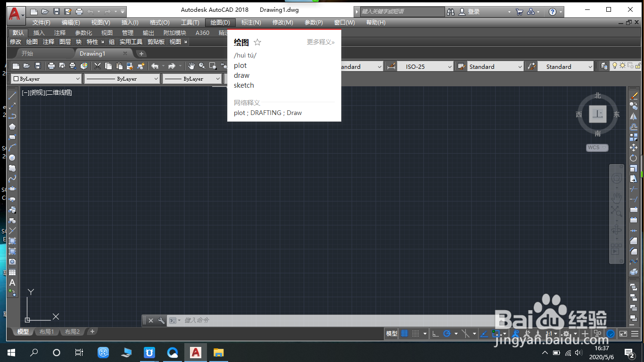Click the Cut scissors icon
This screenshot has height=362, width=644.
coord(98,66)
